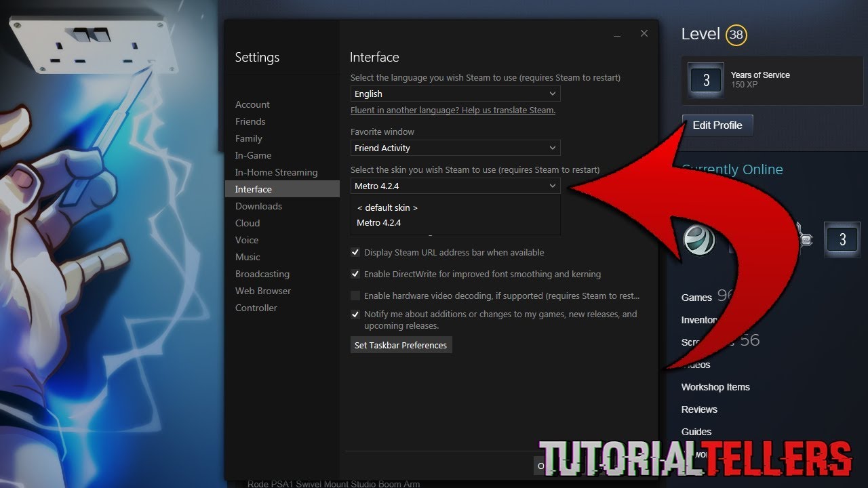Screen dimensions: 868x488
Task: Expand the English language dropdown
Action: pyautogui.click(x=455, y=94)
